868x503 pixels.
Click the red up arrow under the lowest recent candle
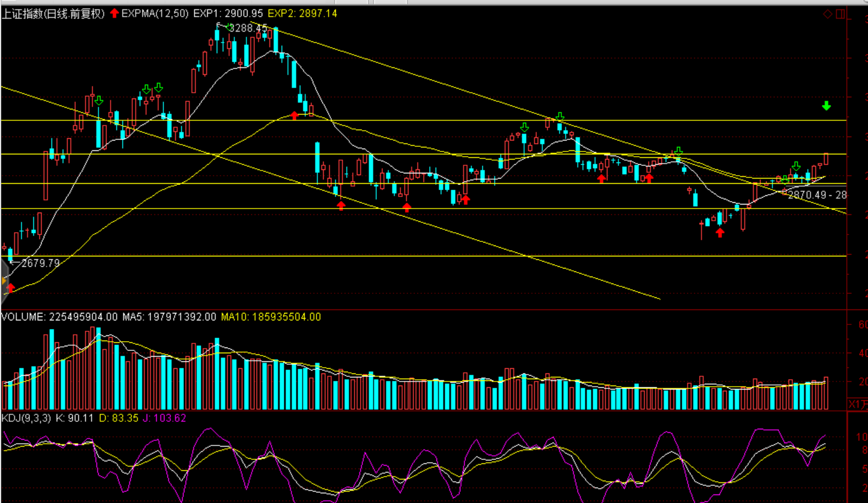[x=720, y=232]
